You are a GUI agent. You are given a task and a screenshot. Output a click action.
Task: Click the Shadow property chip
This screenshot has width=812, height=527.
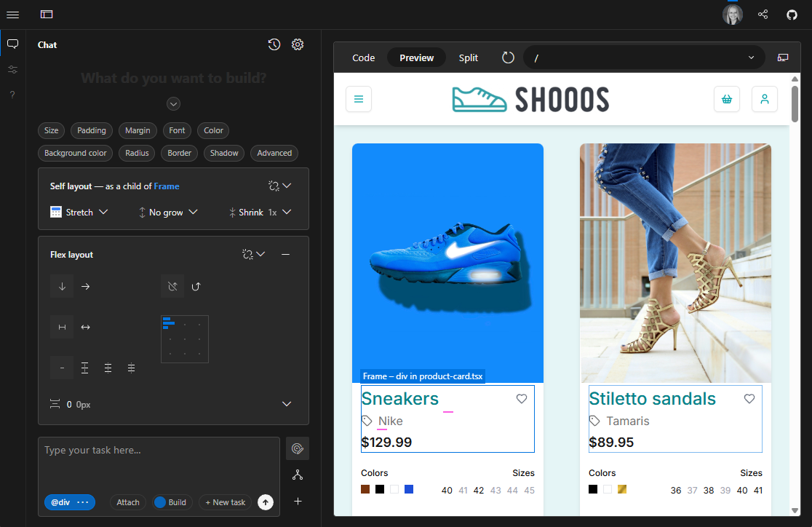[224, 153]
